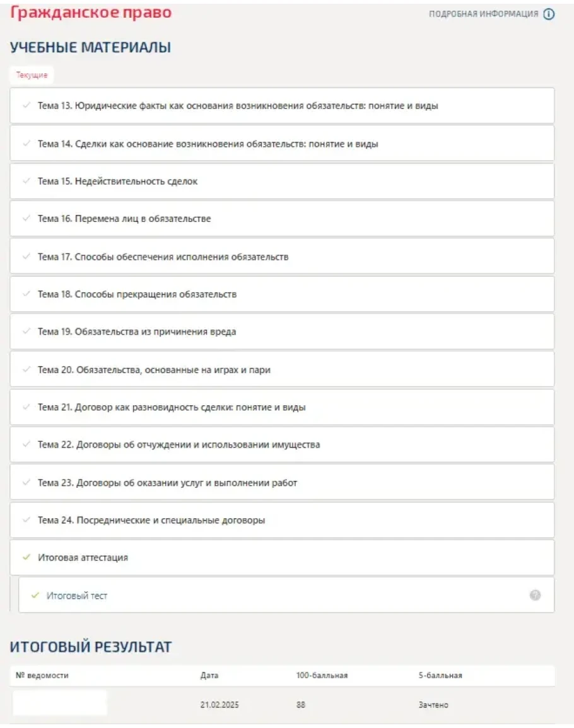Click the checkmark icon for Тема 22
Viewport: 574px width, 728px height.
[26, 444]
